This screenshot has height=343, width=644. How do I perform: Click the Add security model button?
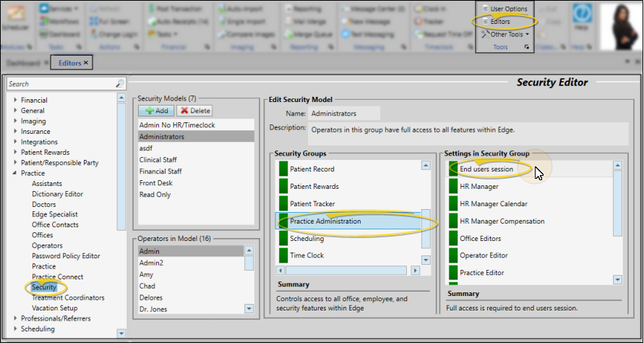[x=155, y=111]
